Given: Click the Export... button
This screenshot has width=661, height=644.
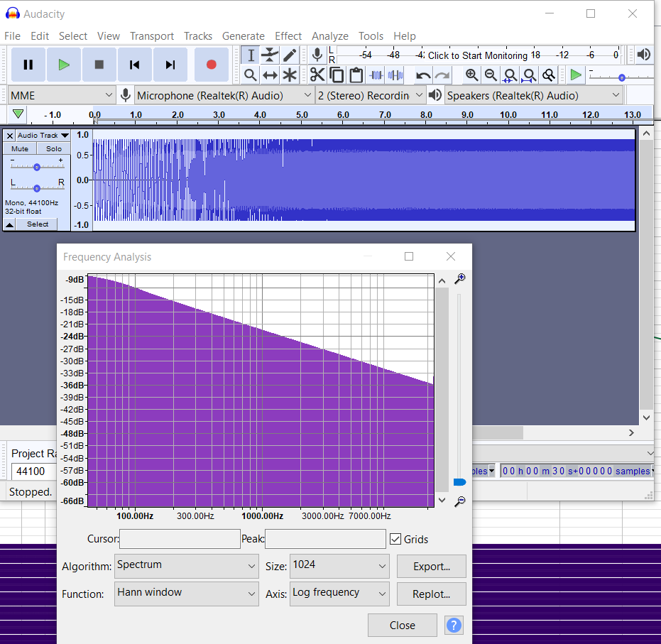Looking at the screenshot, I should (432, 566).
